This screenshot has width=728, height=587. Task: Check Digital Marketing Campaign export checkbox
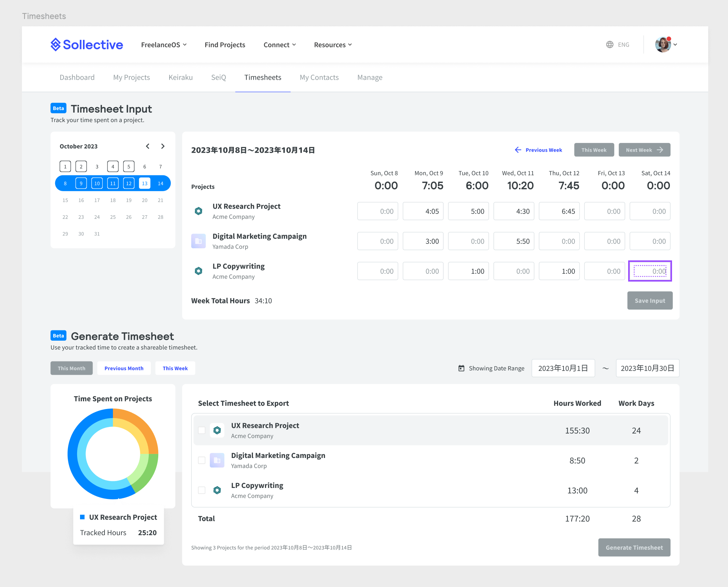(x=202, y=460)
